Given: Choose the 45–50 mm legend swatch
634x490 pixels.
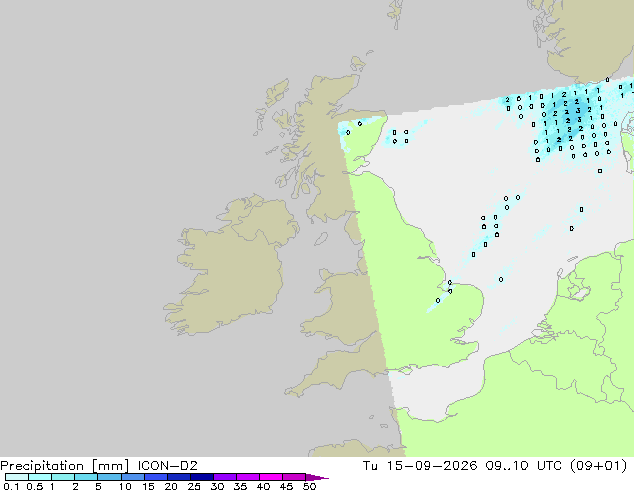Looking at the screenshot, I should [294, 477].
